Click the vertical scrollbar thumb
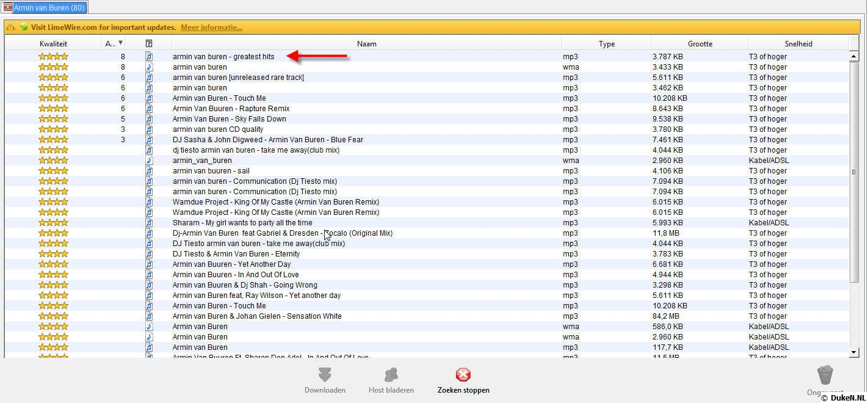 coord(854,172)
